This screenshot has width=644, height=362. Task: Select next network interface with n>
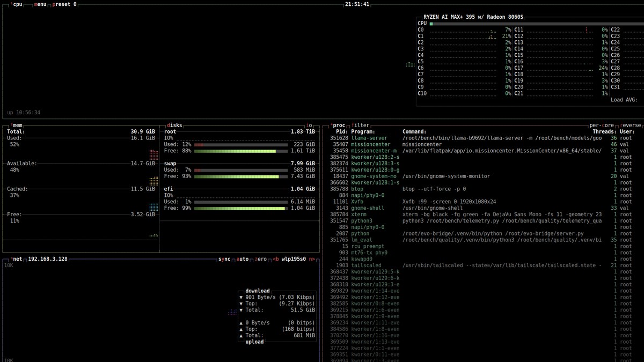click(312, 259)
